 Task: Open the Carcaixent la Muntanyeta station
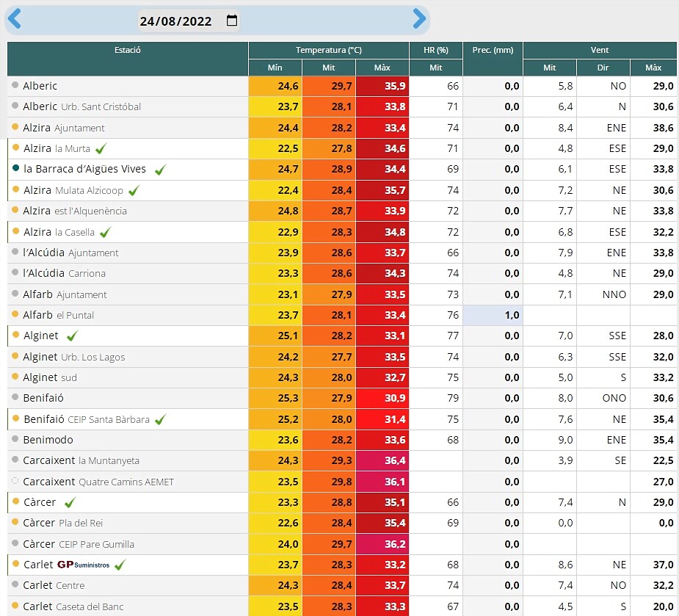click(81, 460)
